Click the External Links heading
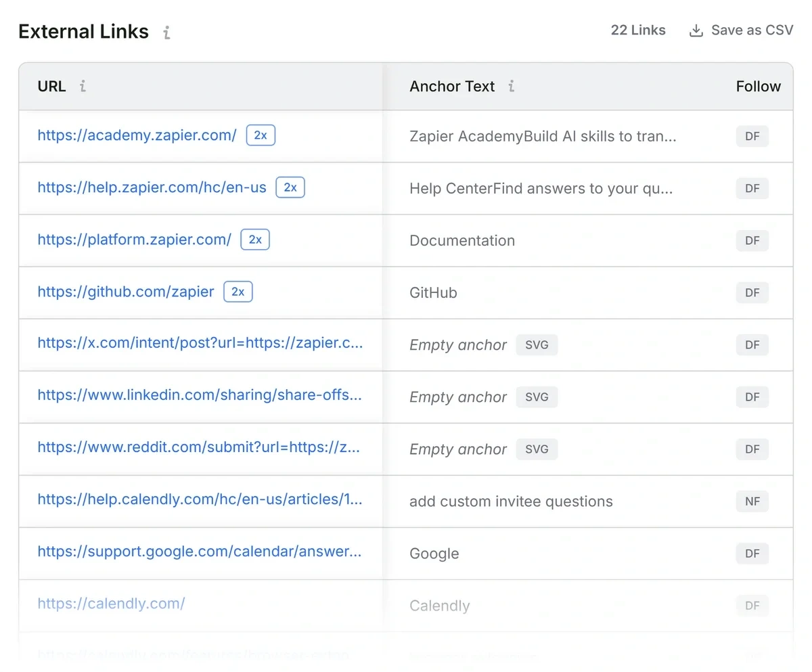The width and height of the screenshot is (812, 672). 83,31
